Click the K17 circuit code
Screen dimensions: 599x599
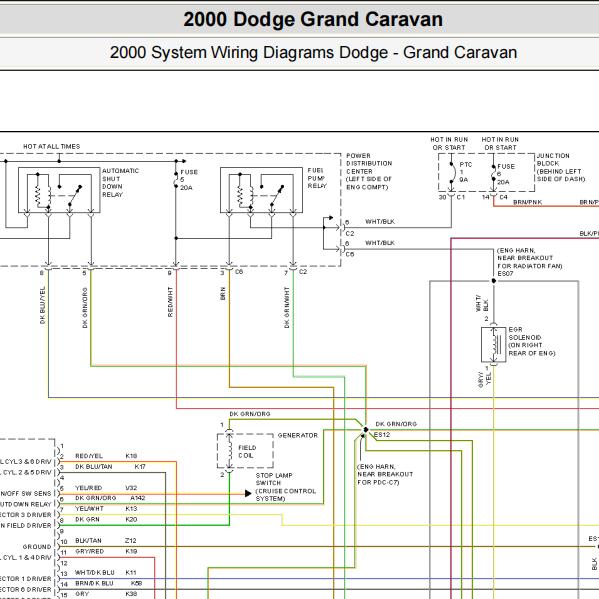(140, 466)
